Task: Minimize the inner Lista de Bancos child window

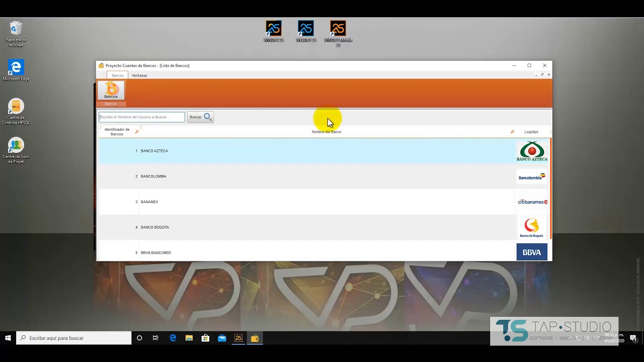Action: pos(536,74)
